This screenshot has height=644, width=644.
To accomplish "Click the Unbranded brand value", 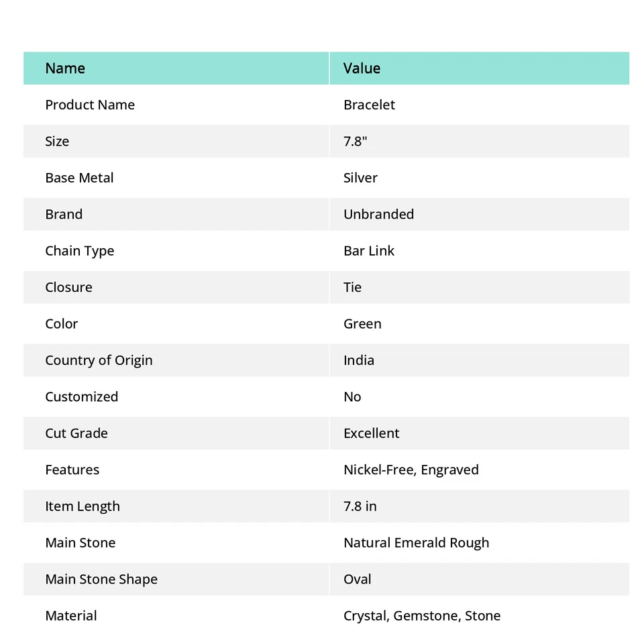I will (378, 215).
